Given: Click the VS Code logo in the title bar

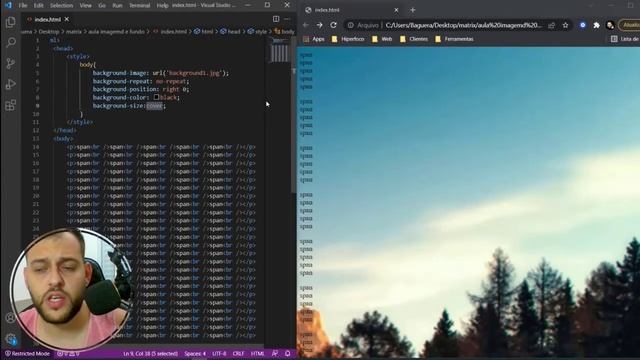Looking at the screenshot, I should [8, 5].
